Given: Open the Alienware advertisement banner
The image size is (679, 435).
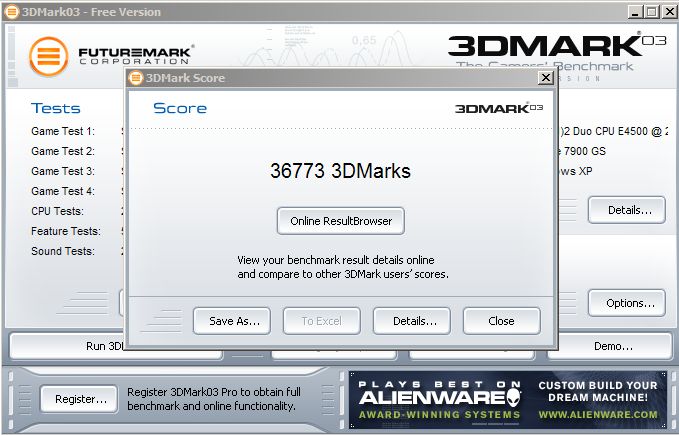Looking at the screenshot, I should (x=508, y=400).
